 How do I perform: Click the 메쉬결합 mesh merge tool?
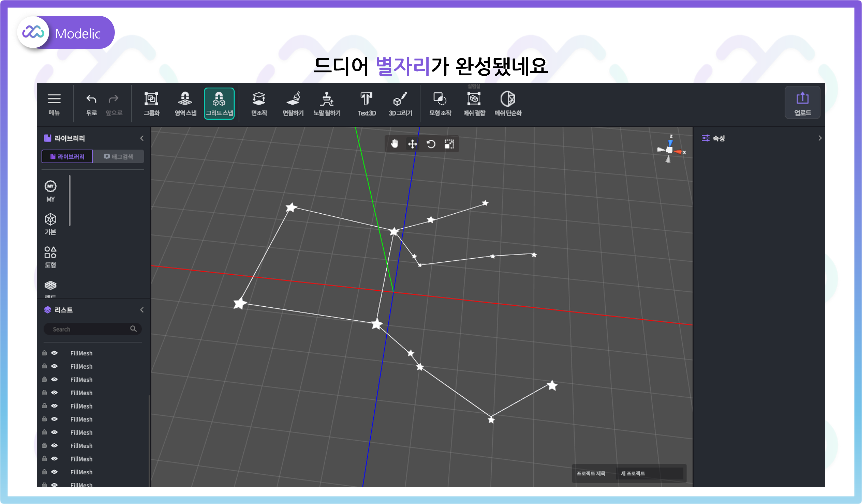(474, 104)
